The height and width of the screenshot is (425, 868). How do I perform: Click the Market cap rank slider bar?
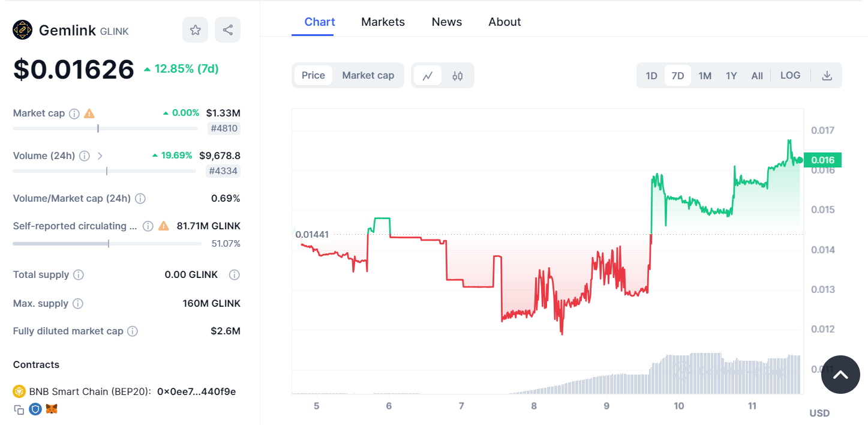point(105,128)
